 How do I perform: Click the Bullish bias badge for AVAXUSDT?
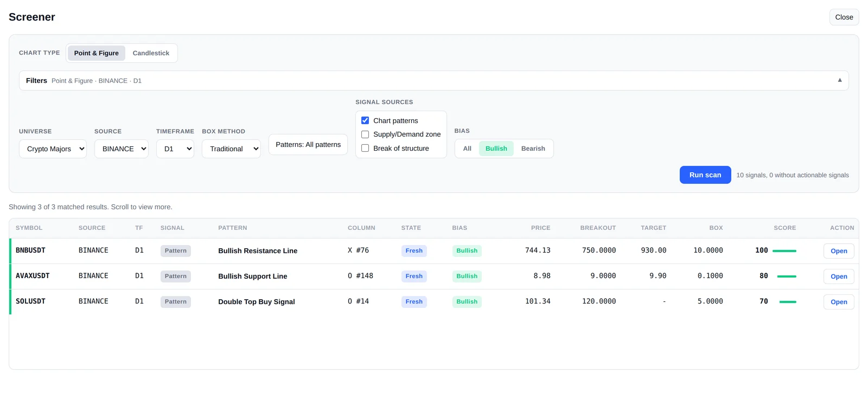pos(467,276)
